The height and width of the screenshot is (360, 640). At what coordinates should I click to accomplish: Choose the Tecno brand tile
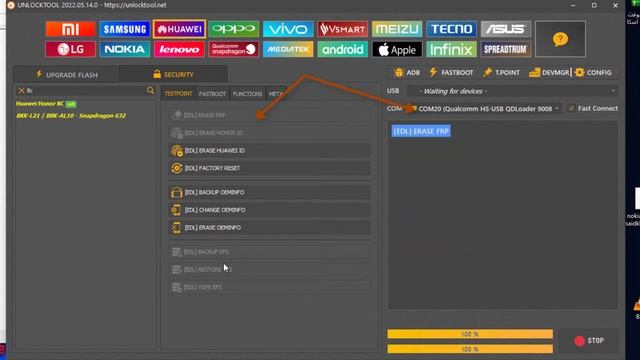pos(451,29)
